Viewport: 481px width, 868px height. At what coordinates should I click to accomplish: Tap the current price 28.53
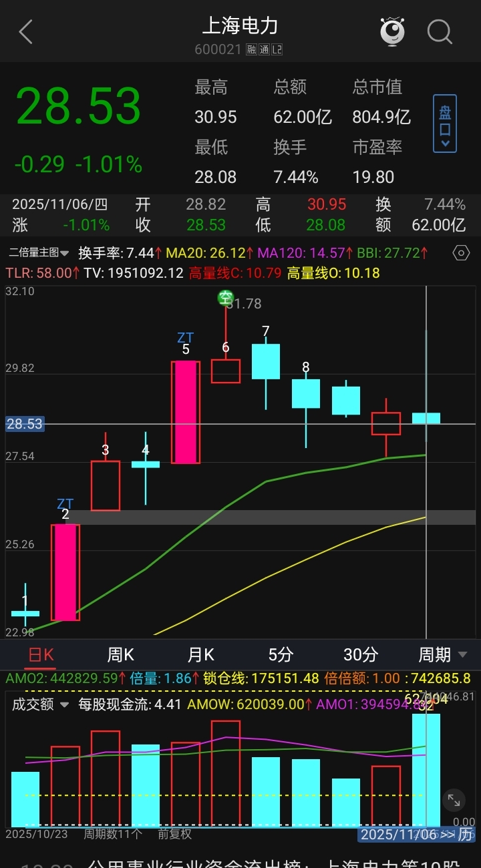(78, 106)
